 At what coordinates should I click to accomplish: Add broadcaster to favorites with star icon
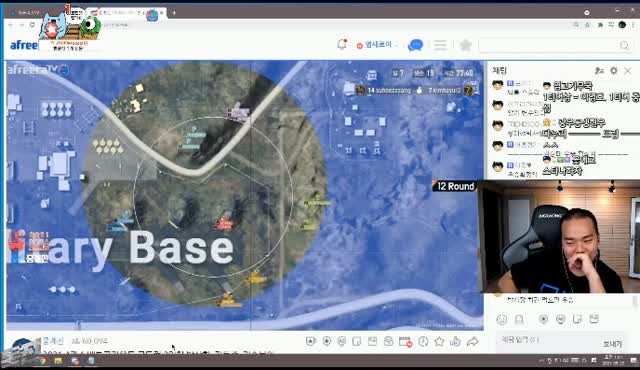point(439,341)
